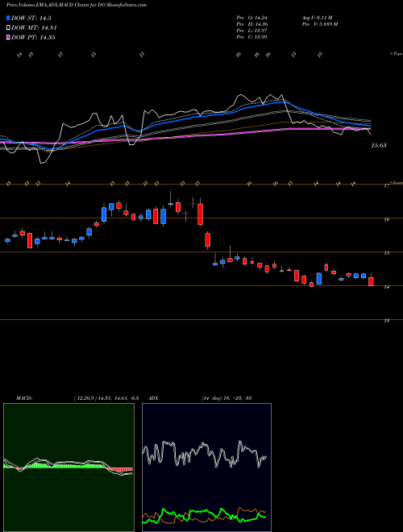Image resolution: width=403 pixels, height=532 pixels.
Task: Click the ADX (14 day) parameter values
Action: 226,398
